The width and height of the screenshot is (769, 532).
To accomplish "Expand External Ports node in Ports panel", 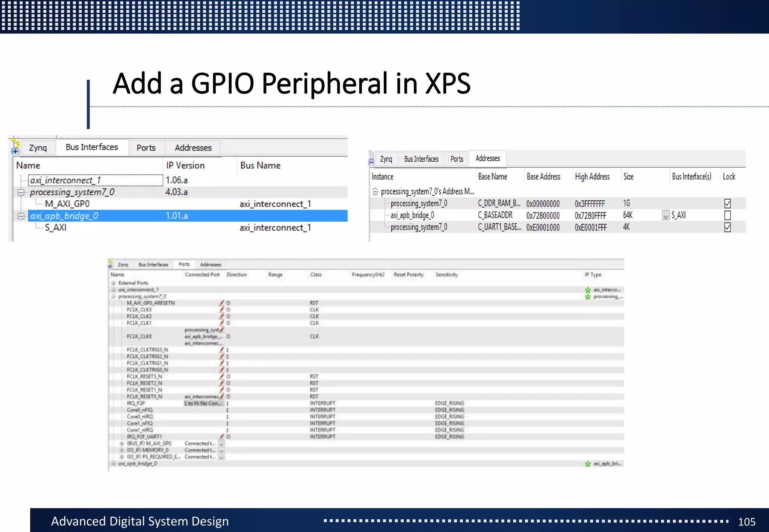I will [113, 283].
